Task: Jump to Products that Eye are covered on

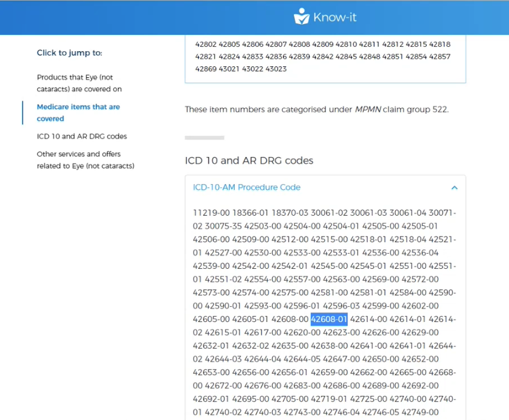Action: point(79,83)
